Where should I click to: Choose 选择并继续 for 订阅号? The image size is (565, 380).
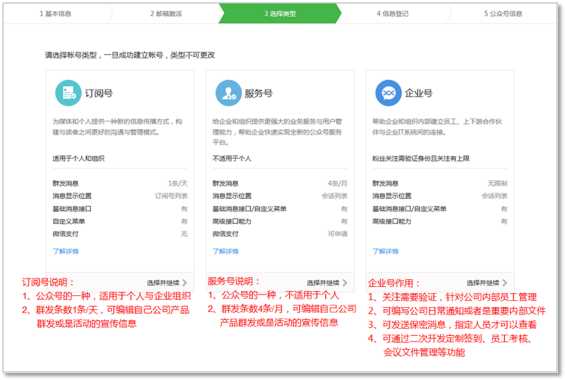pyautogui.click(x=163, y=283)
